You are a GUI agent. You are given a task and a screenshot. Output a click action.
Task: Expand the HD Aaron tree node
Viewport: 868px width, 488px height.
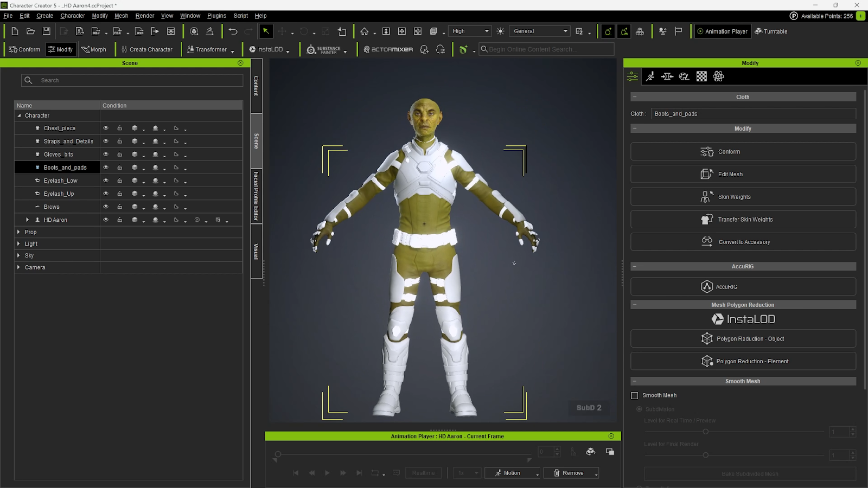tap(28, 220)
